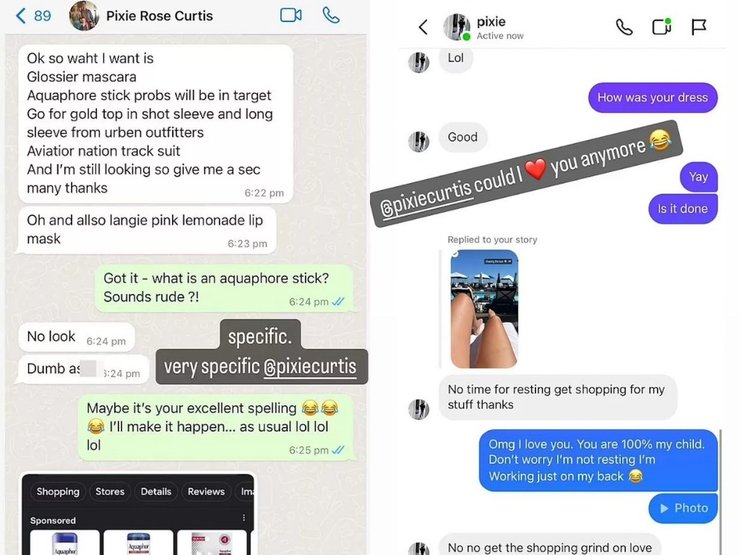The image size is (740, 555).
Task: Start a WhatsApp video call
Action: click(x=291, y=16)
